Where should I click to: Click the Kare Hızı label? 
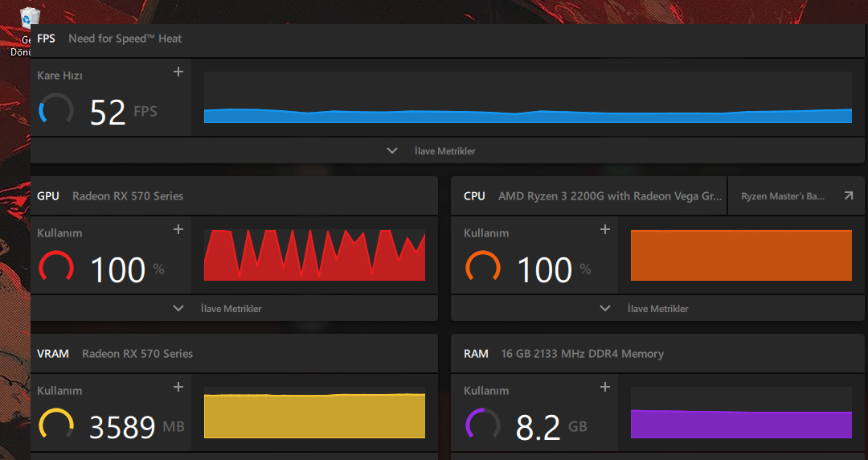coord(59,76)
